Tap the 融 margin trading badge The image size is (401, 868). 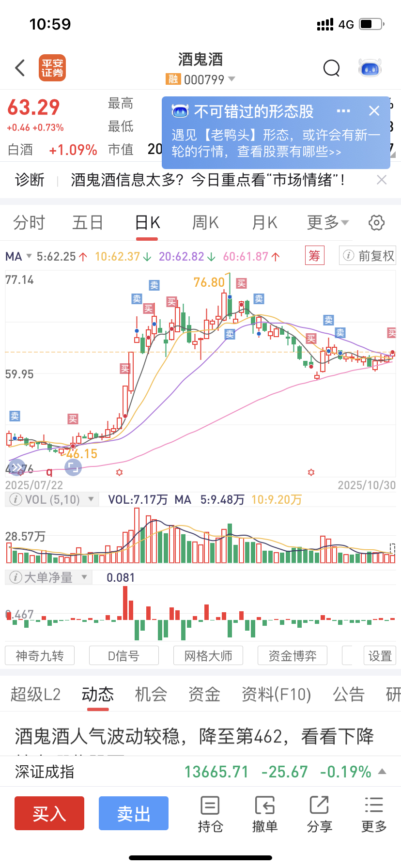[x=173, y=79]
